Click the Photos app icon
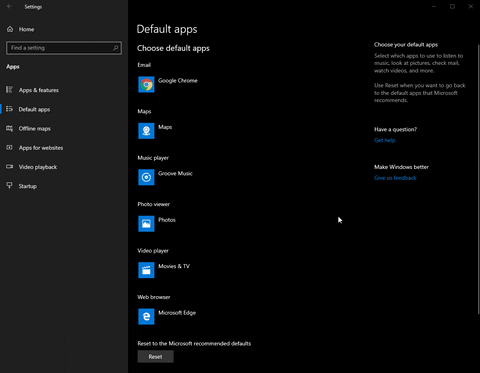Image resolution: width=480 pixels, height=373 pixels. (146, 224)
